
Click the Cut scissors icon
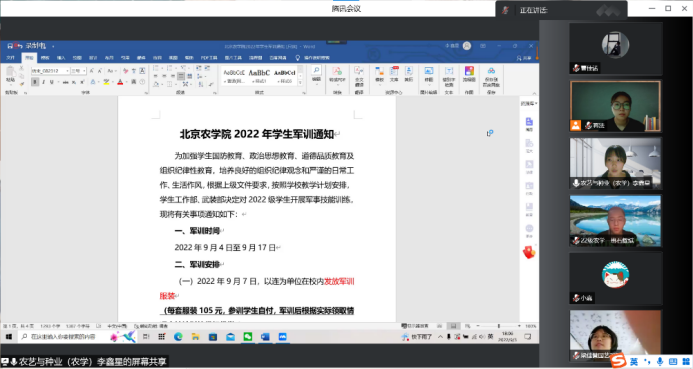pyautogui.click(x=21, y=68)
